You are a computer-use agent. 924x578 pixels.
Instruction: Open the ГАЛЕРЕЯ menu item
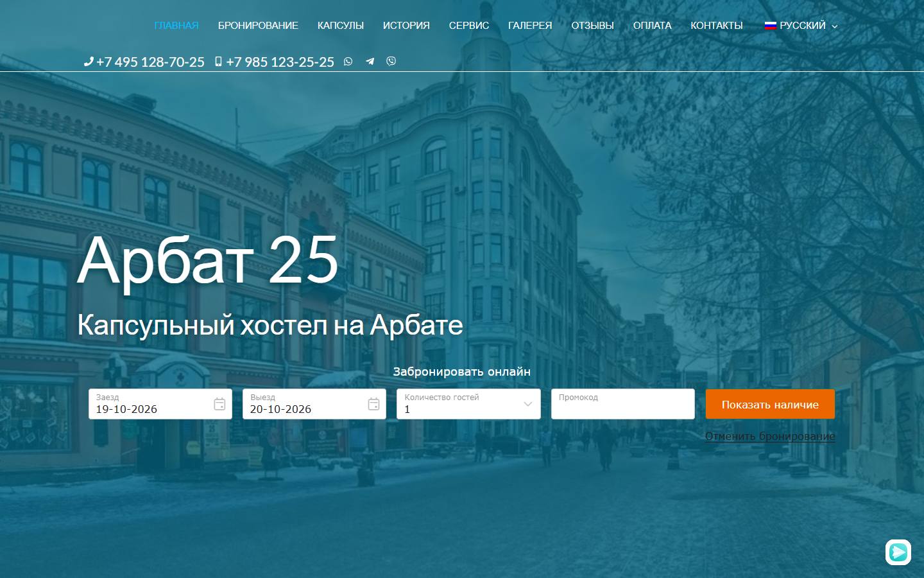(x=530, y=26)
